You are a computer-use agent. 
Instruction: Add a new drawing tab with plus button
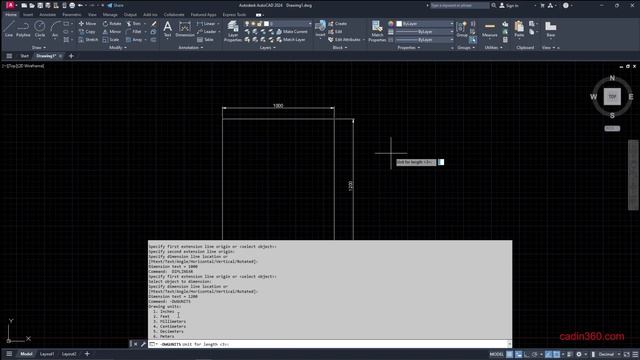[x=71, y=56]
